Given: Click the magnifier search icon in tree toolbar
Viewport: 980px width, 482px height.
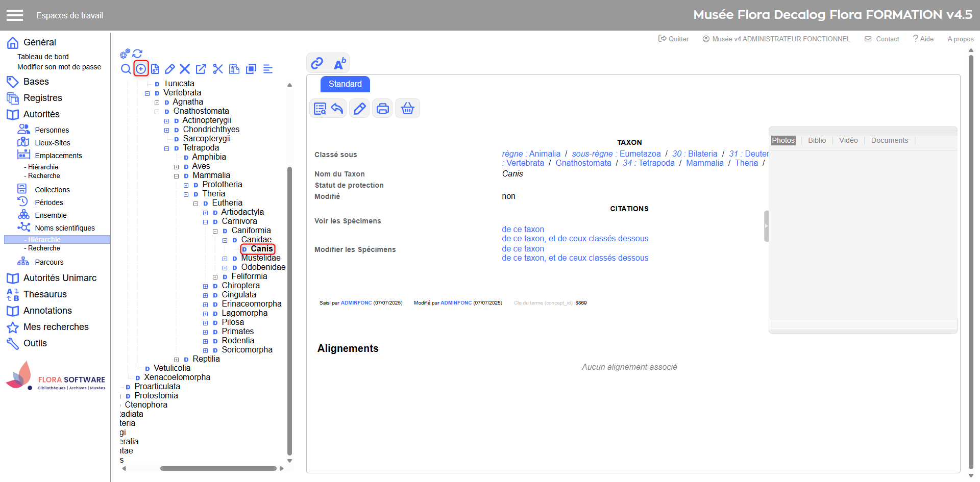Looking at the screenshot, I should click(126, 69).
